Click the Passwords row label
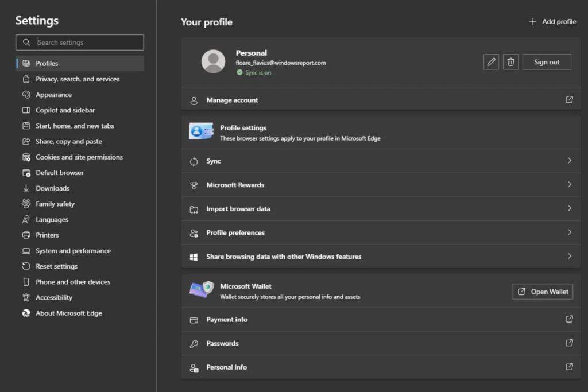Image resolution: width=588 pixels, height=392 pixels. [222, 343]
